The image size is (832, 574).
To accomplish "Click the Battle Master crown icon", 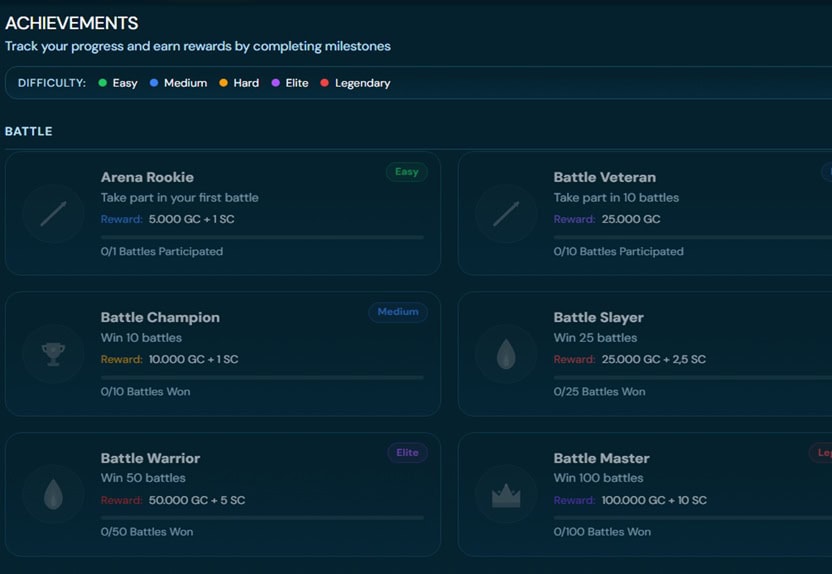I will point(506,494).
